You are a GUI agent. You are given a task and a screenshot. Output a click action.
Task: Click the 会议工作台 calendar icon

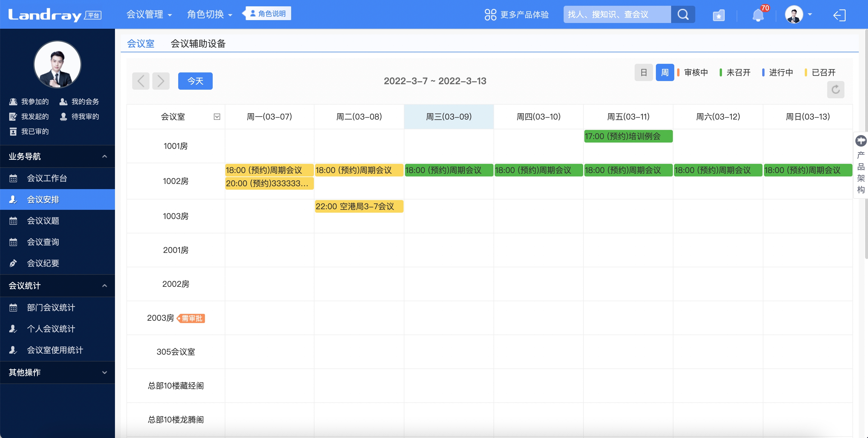(x=13, y=178)
